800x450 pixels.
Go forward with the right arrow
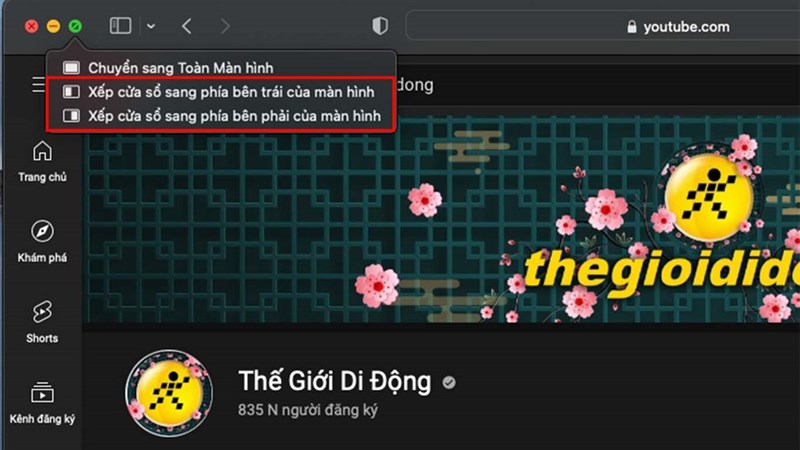point(225,26)
